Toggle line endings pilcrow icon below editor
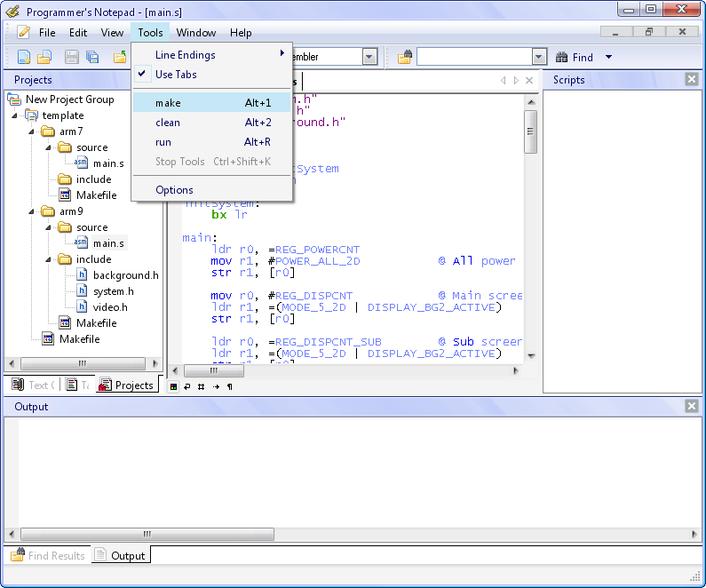The width and height of the screenshot is (706, 588). [x=230, y=387]
